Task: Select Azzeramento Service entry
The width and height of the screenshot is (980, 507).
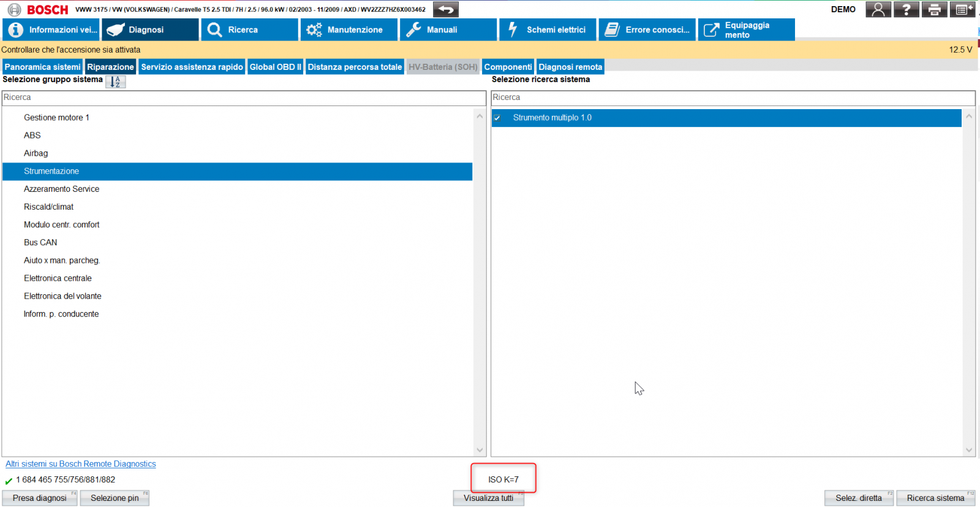Action: (x=61, y=189)
